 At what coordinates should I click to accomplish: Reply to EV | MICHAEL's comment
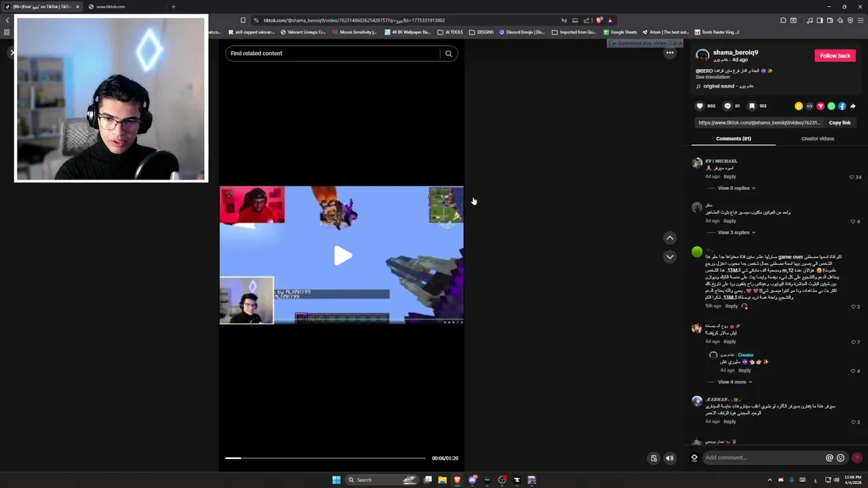[x=730, y=177]
